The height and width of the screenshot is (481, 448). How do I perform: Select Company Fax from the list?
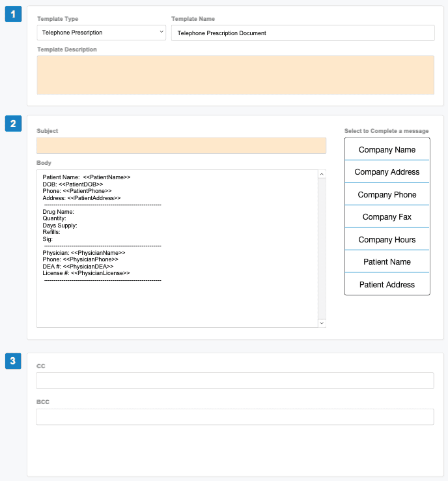tap(387, 216)
